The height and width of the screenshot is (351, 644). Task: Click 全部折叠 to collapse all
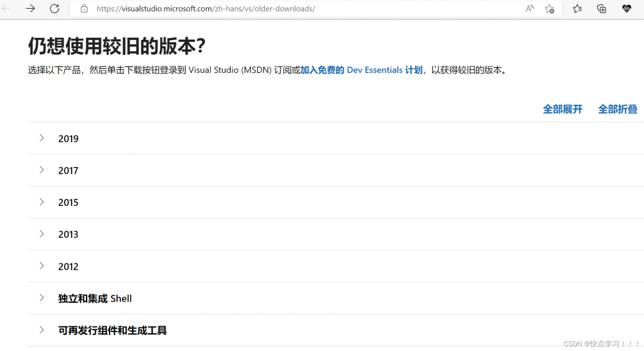point(618,109)
